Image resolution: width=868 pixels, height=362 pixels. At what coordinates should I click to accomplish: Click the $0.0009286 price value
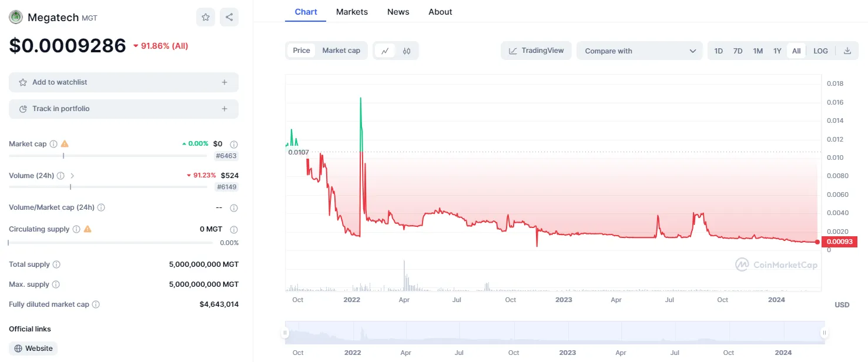[x=68, y=45]
